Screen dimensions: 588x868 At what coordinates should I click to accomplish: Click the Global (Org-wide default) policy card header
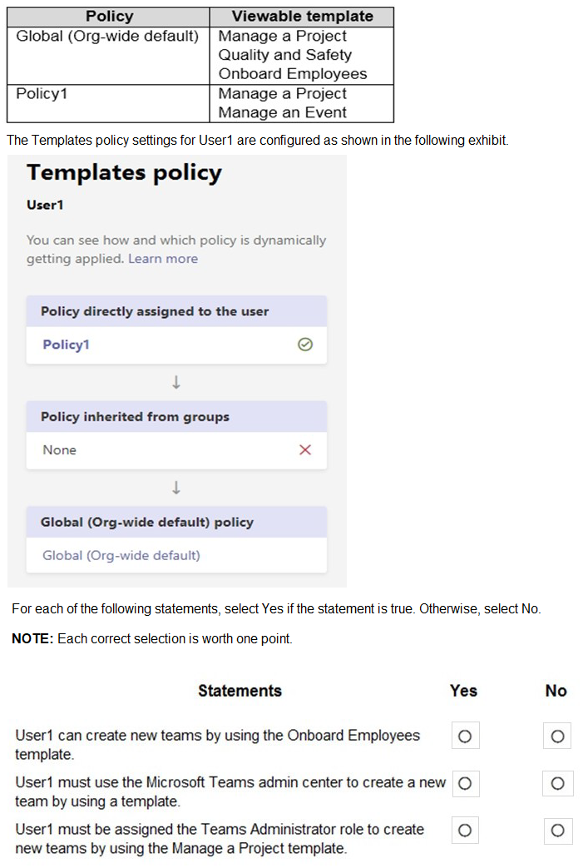coord(147,523)
